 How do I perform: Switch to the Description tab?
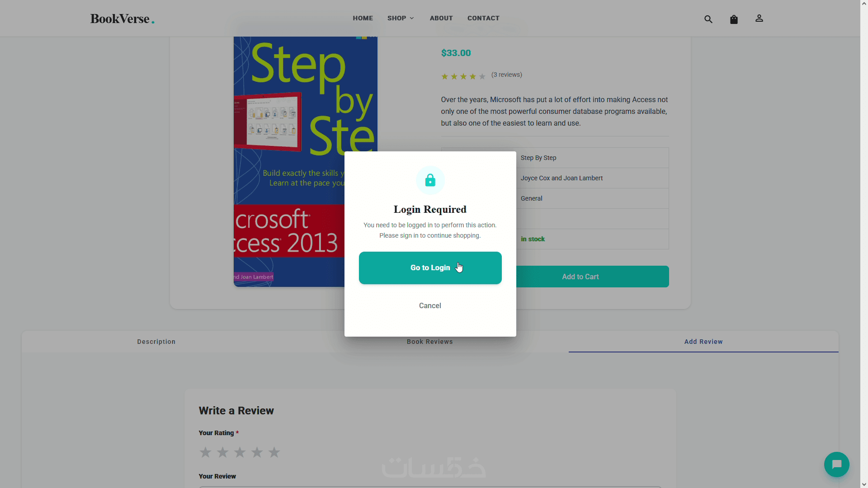pyautogui.click(x=156, y=342)
